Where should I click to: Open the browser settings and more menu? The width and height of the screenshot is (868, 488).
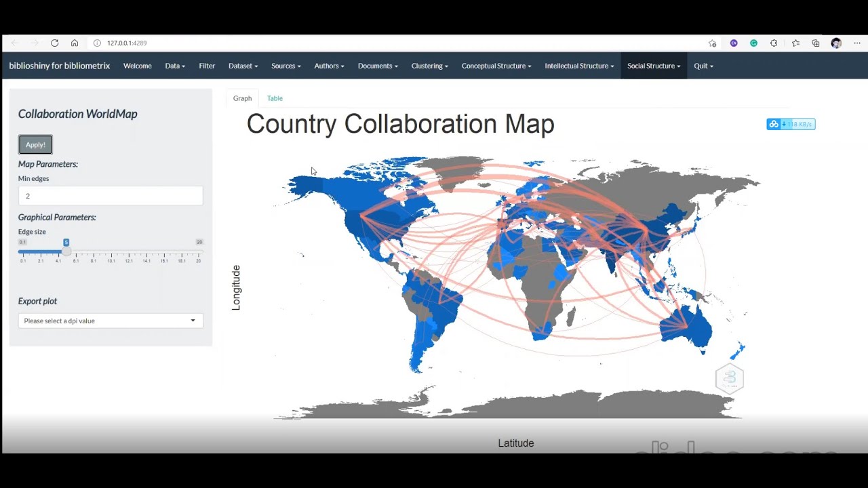(x=857, y=43)
